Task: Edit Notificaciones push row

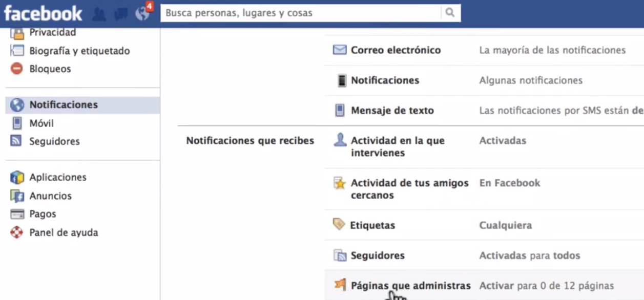Action: [x=484, y=80]
